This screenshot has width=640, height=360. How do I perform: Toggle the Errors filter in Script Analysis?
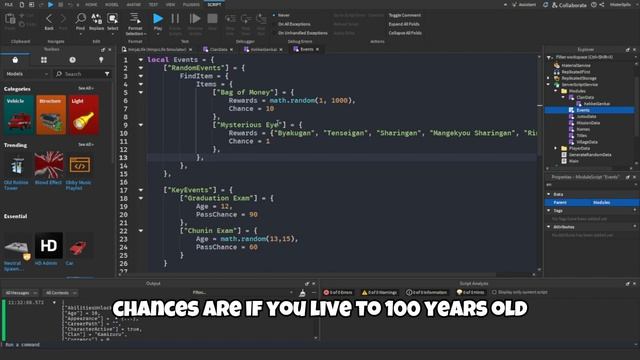(x=338, y=292)
